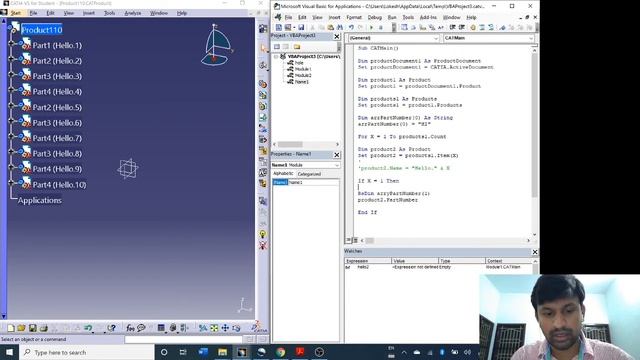The height and width of the screenshot is (360, 640).
Task: Click the lightbulb icon in CATIA right toolbar
Action: point(263,234)
